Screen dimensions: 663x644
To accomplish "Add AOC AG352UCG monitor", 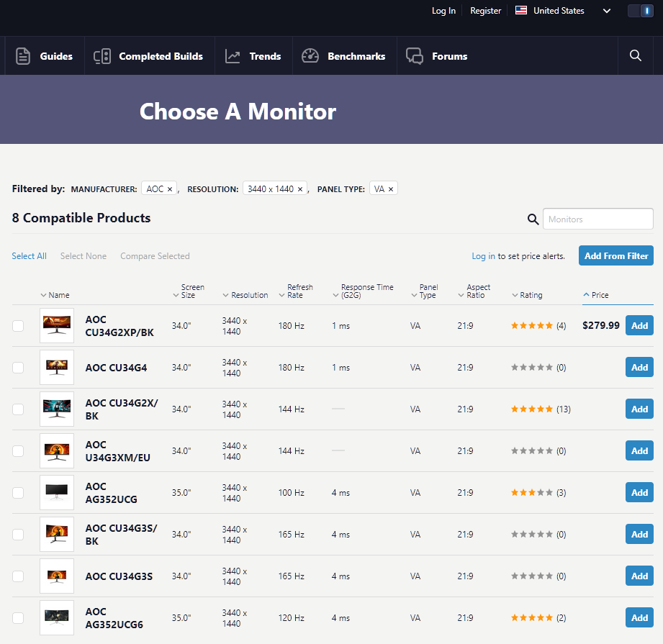I will [x=639, y=492].
